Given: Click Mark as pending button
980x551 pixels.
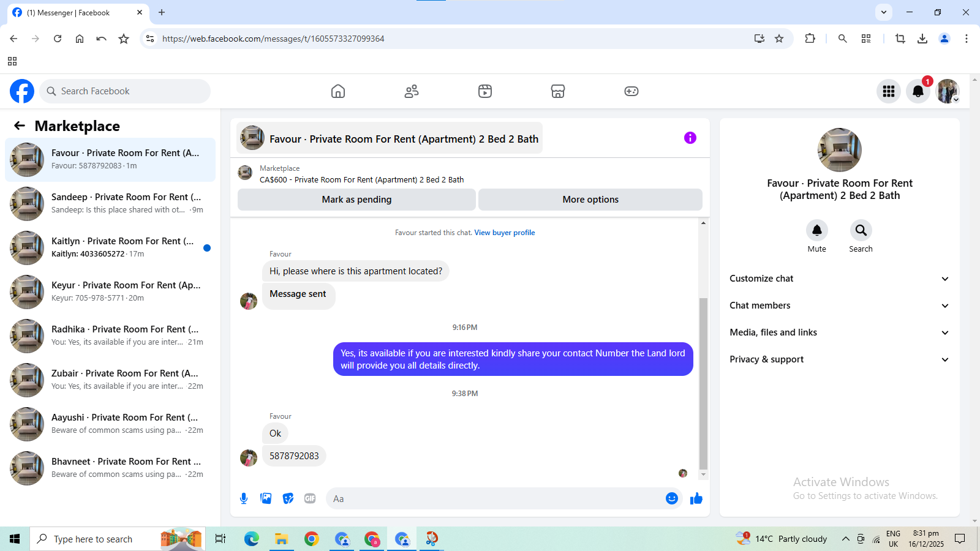Looking at the screenshot, I should 356,200.
